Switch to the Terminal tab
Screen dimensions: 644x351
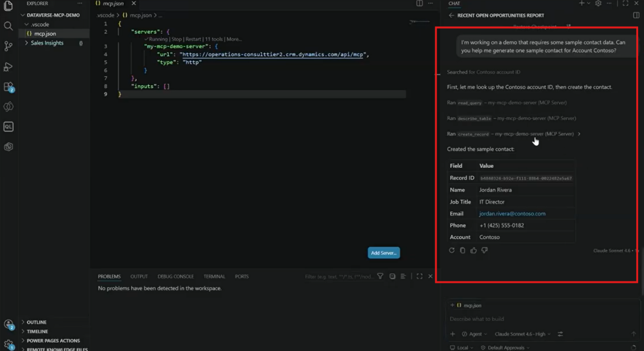[214, 277]
